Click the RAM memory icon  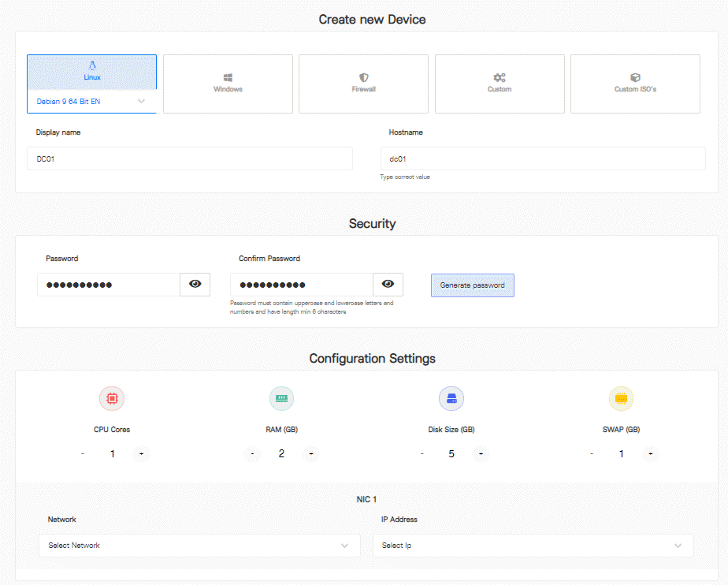(x=281, y=398)
